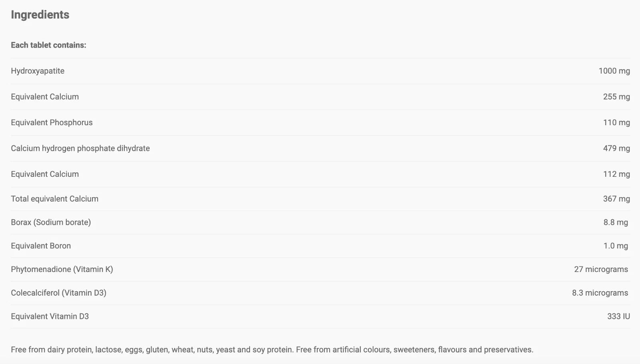Select the Total equivalent Calcium label

[54, 199]
